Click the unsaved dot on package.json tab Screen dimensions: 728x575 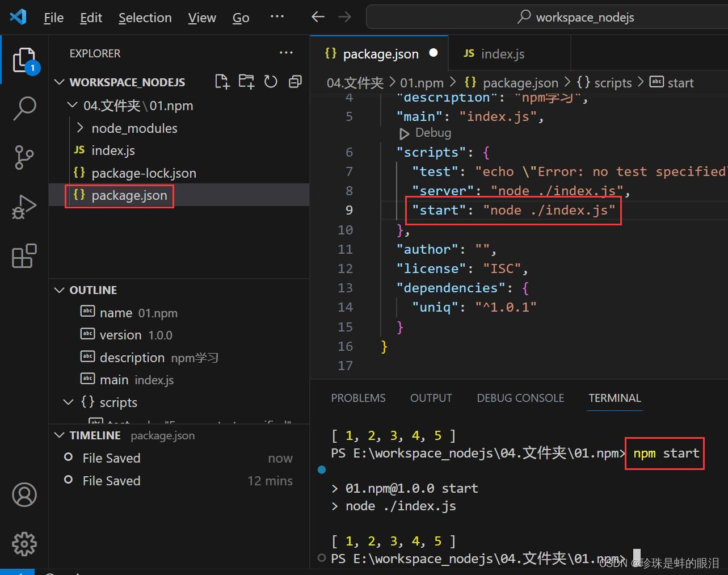[x=434, y=53]
